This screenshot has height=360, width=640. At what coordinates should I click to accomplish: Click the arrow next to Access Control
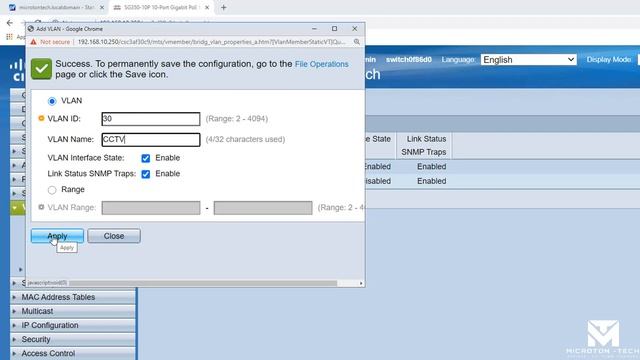15,353
